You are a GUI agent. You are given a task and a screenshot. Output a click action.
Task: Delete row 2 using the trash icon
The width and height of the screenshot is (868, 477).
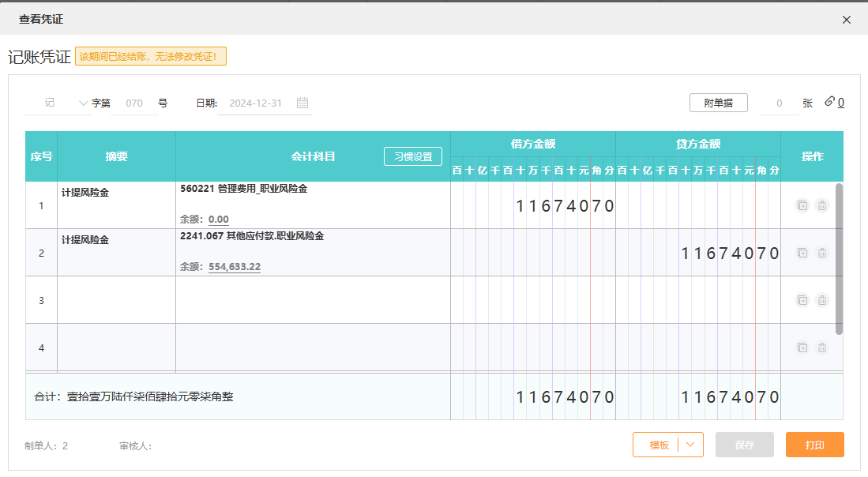point(821,253)
